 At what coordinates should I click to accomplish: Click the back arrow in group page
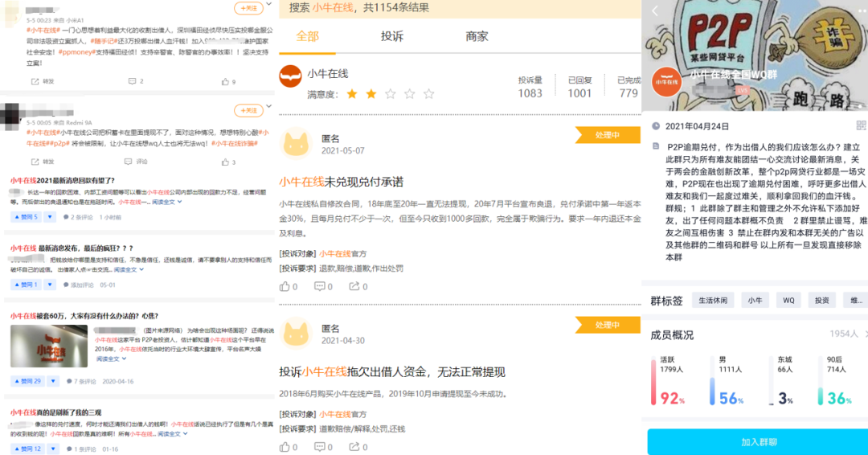pyautogui.click(x=655, y=10)
